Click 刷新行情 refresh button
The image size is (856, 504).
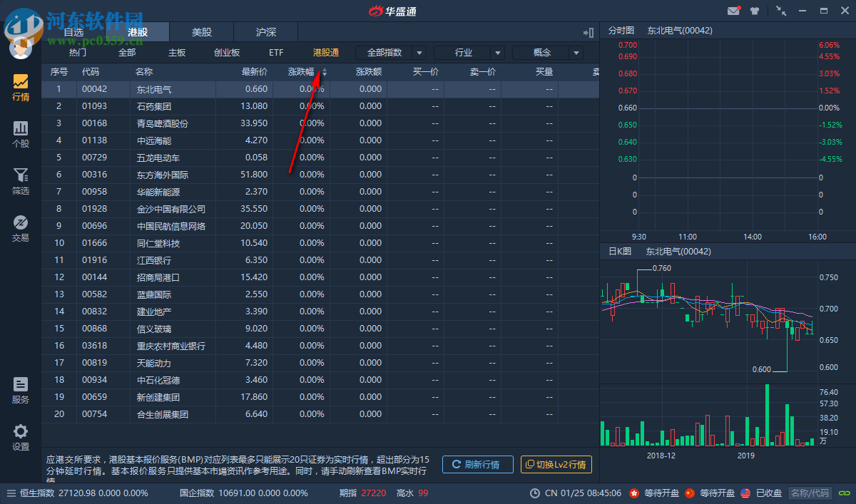[478, 465]
